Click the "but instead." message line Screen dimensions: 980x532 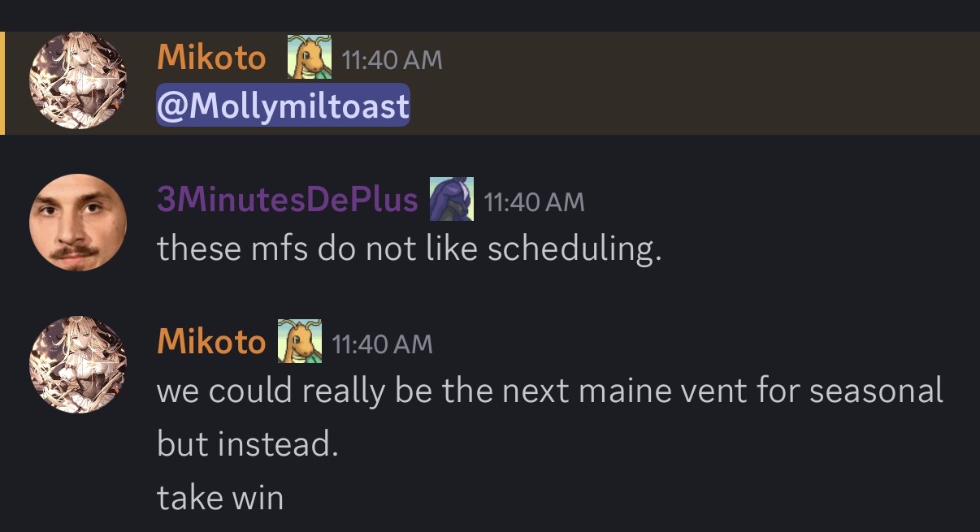pos(247,445)
